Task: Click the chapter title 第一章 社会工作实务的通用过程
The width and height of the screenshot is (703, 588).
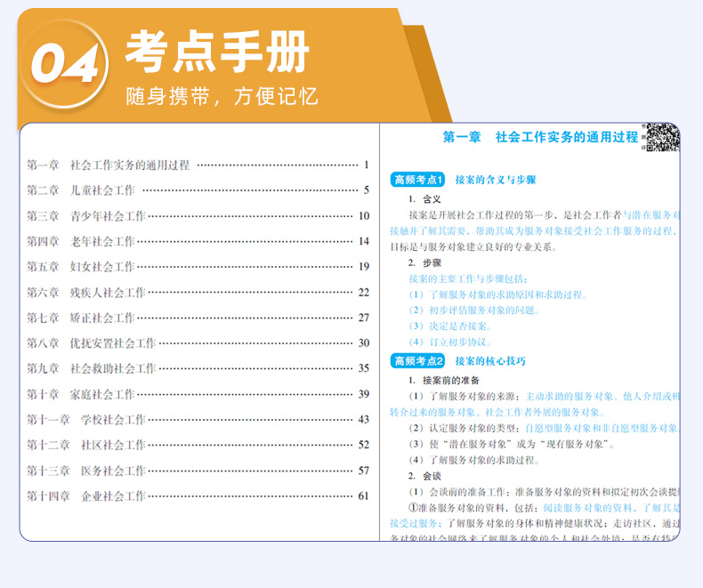Action: click(540, 137)
